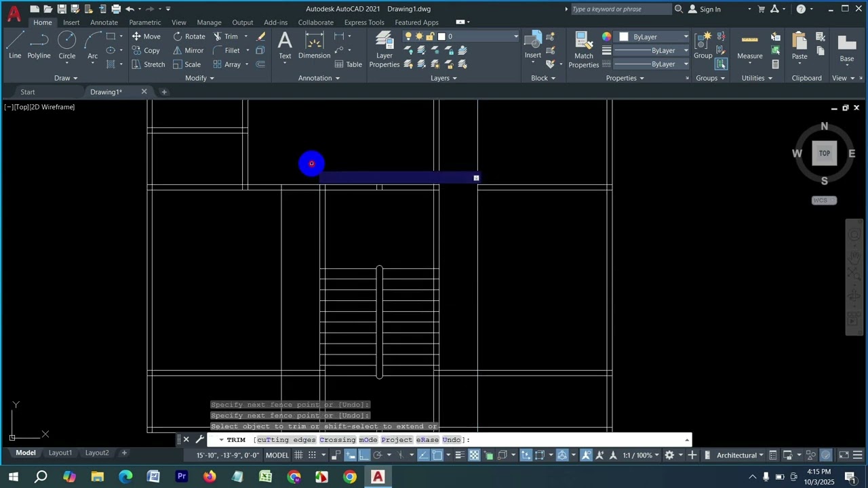Toggle lineweight display in status bar
The image size is (868, 488).
point(460,455)
